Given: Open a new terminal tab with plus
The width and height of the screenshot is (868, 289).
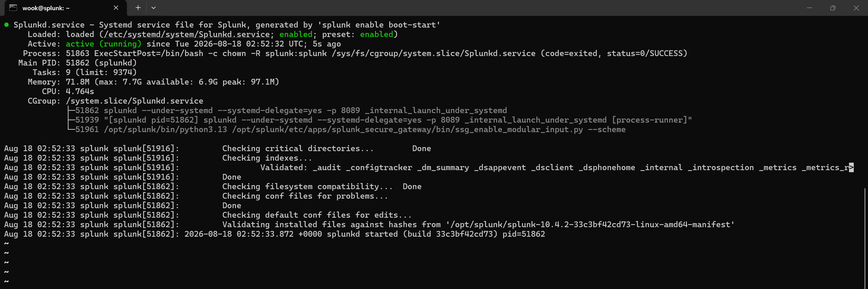Looking at the screenshot, I should tap(138, 8).
